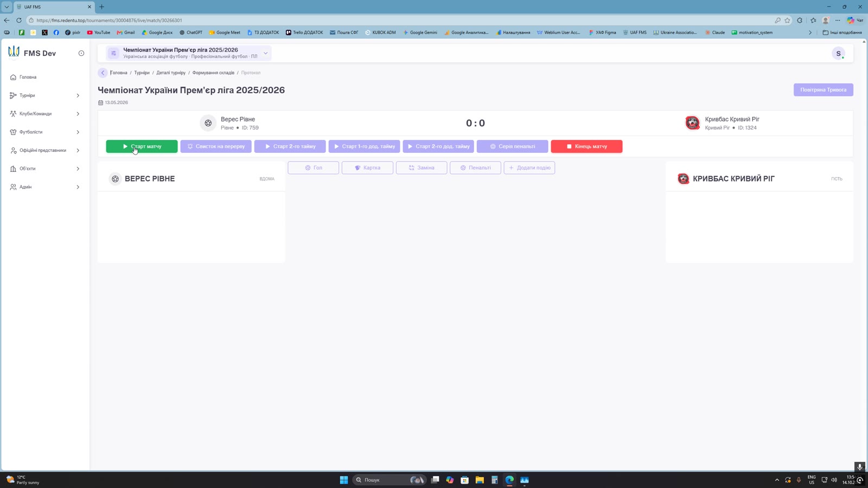The width and height of the screenshot is (868, 488).
Task: Open the ChatGPT bookmark
Action: 191,33
